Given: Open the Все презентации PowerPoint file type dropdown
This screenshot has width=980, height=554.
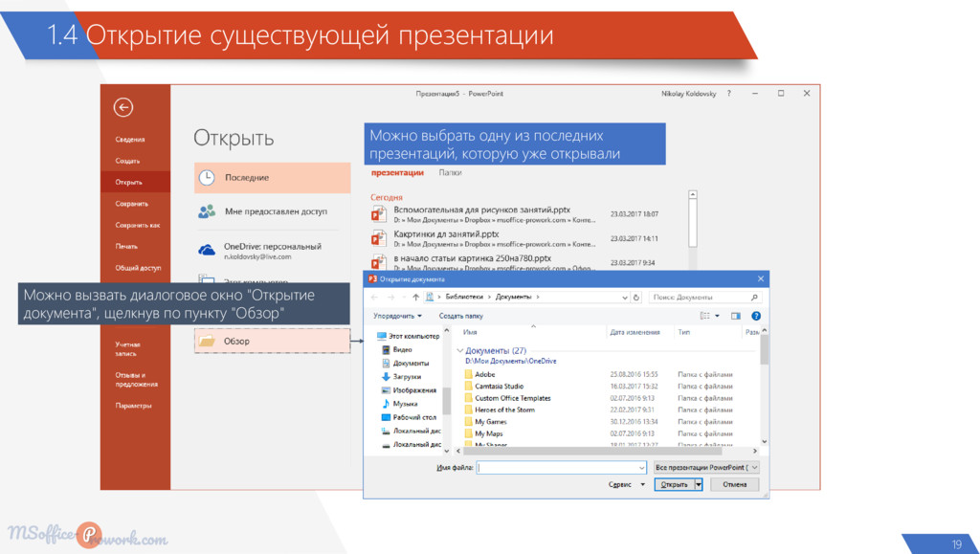Looking at the screenshot, I should [x=706, y=467].
